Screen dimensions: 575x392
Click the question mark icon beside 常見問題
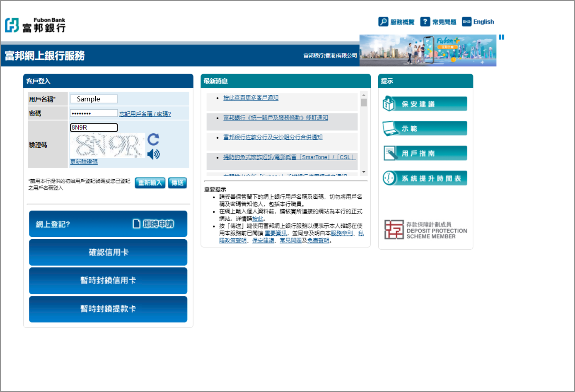pos(425,22)
